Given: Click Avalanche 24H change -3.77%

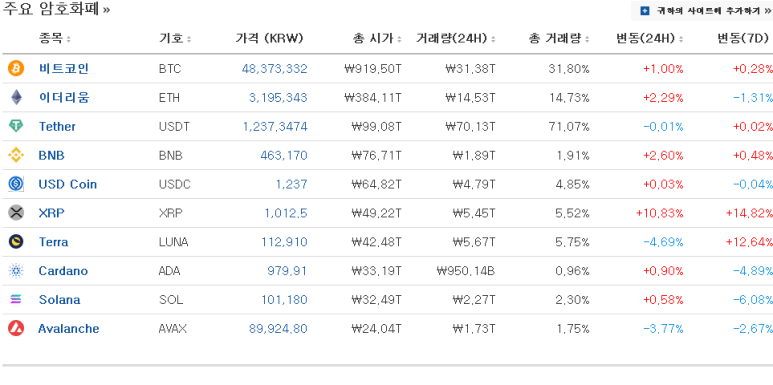Looking at the screenshot, I should coord(664,328).
